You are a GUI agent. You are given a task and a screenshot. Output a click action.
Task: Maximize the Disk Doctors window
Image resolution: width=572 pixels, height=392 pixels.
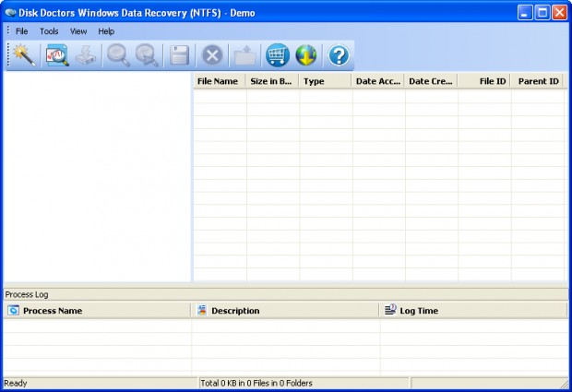point(542,13)
